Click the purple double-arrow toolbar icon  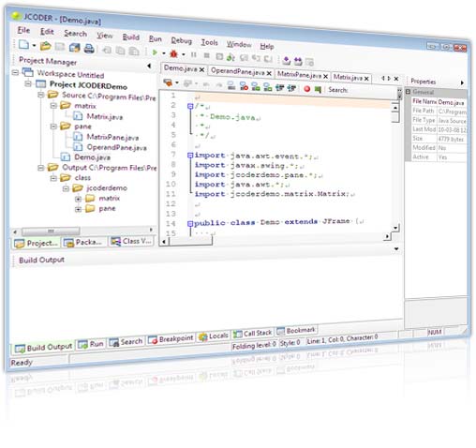tap(298, 61)
